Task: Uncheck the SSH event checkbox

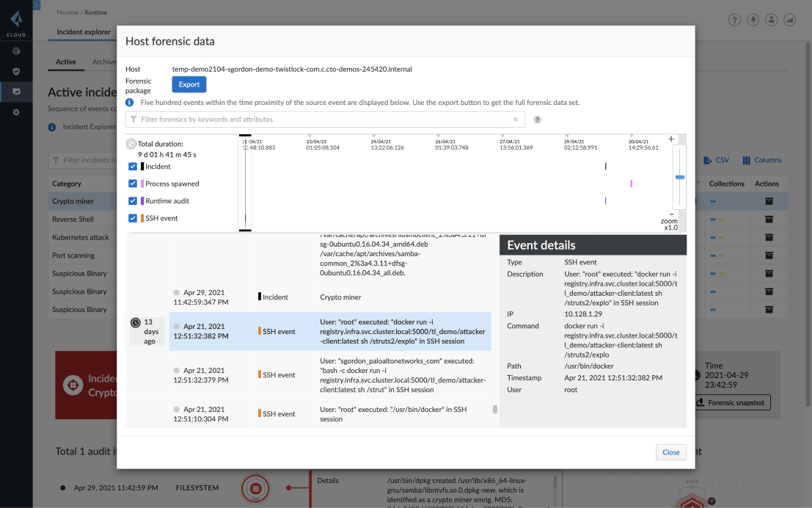Action: (133, 218)
